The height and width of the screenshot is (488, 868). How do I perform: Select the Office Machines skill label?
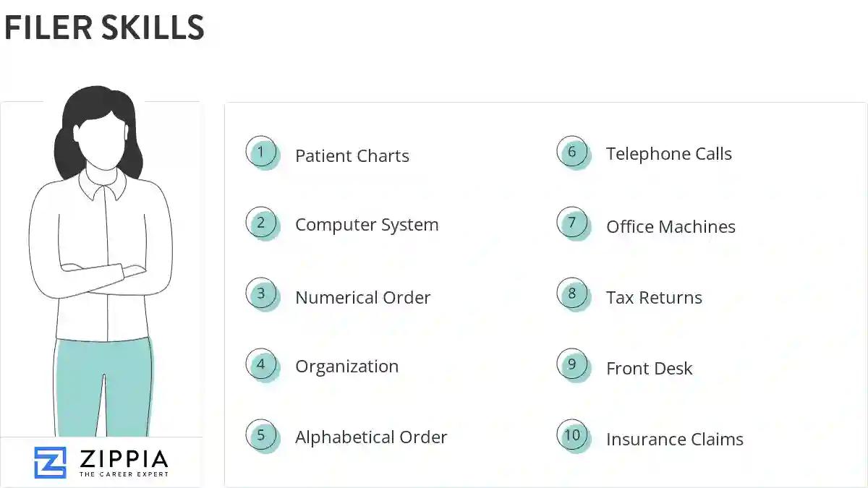tap(671, 227)
